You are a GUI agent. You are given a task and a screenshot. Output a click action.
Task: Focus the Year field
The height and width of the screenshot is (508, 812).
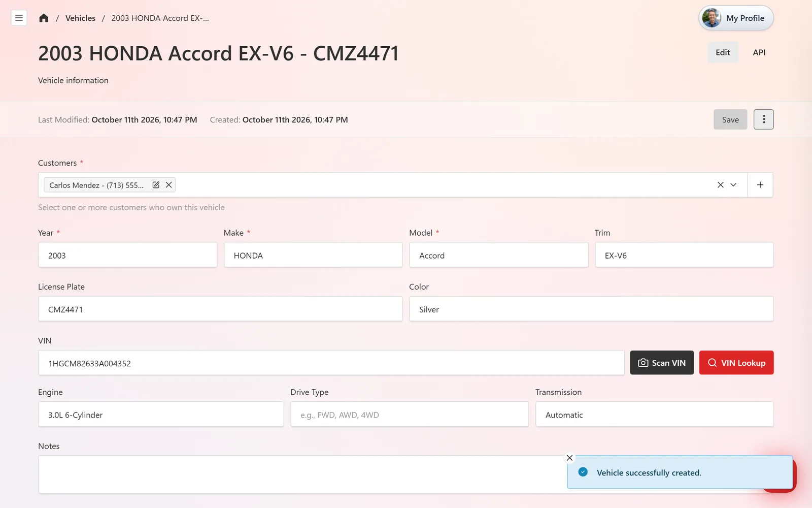point(127,255)
